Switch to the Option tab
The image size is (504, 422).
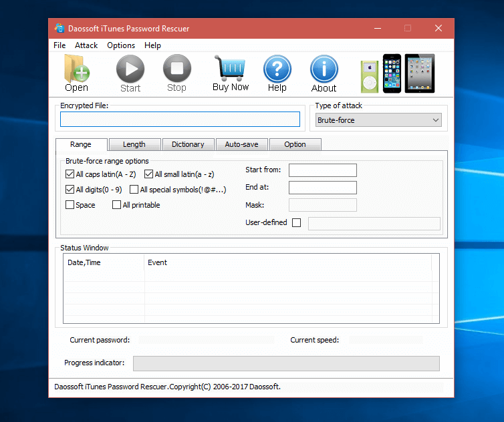(295, 144)
